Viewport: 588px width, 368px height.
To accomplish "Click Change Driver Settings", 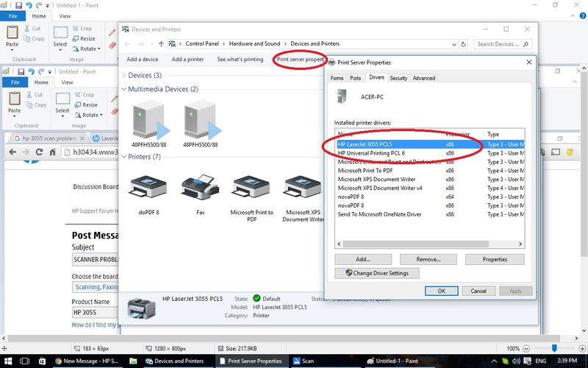I will 377,273.
